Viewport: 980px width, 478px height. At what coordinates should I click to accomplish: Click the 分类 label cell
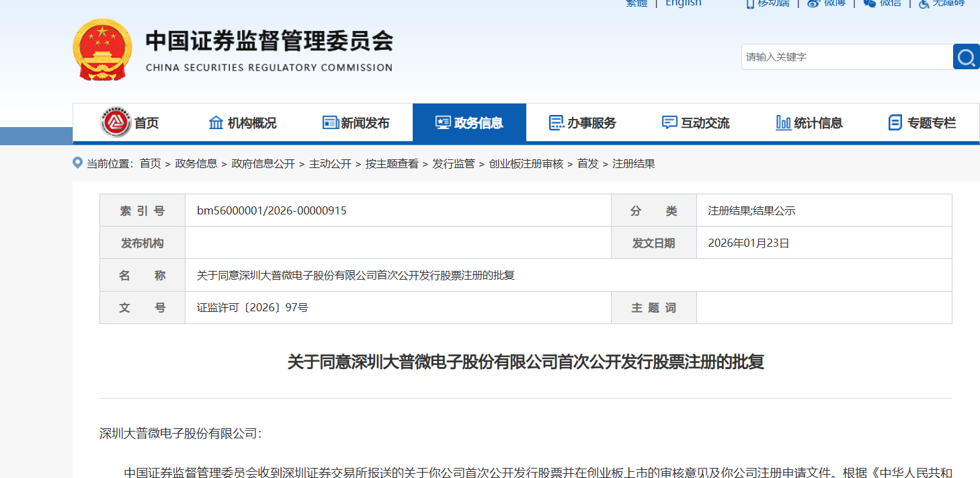(x=654, y=210)
